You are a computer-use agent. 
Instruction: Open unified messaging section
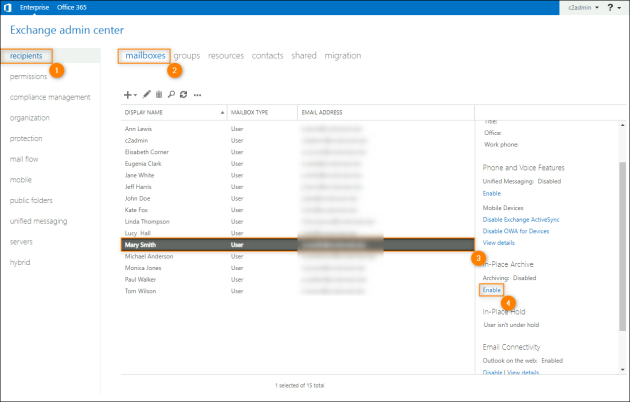click(39, 221)
